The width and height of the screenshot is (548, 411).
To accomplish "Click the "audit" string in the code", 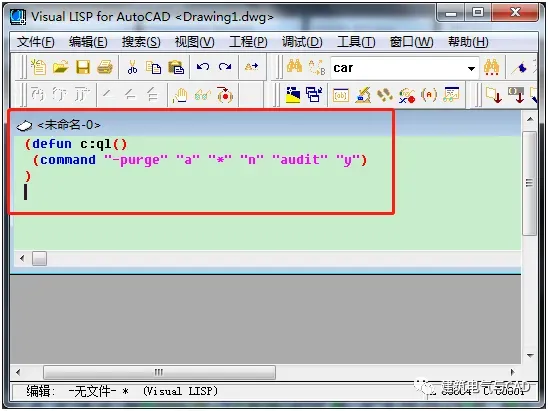I will coord(300,160).
